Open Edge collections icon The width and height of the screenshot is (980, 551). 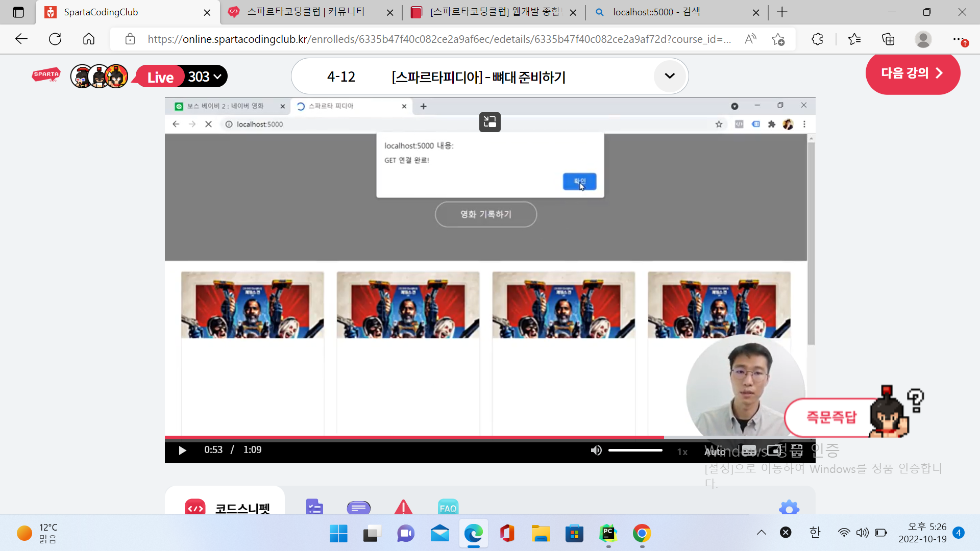(888, 39)
